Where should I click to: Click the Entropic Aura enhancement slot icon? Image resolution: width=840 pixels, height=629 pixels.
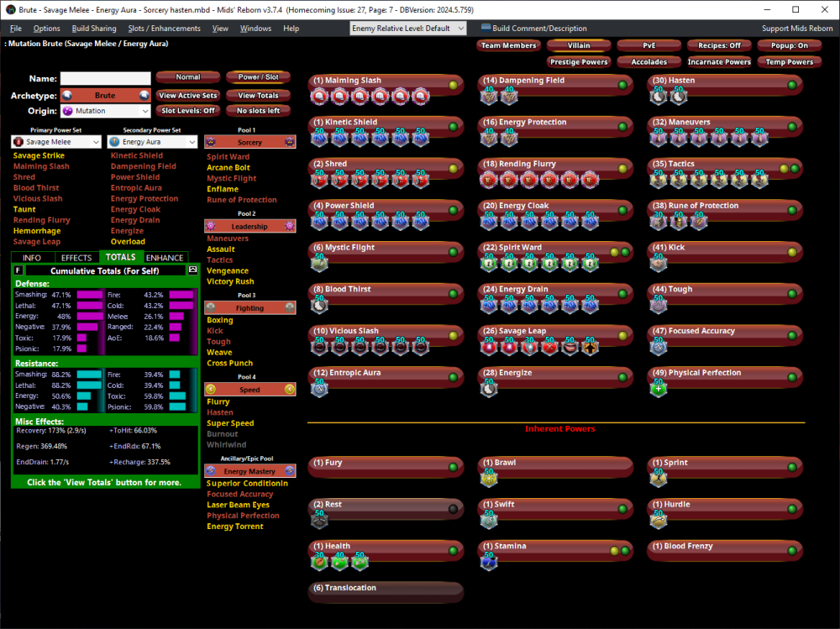(319, 389)
